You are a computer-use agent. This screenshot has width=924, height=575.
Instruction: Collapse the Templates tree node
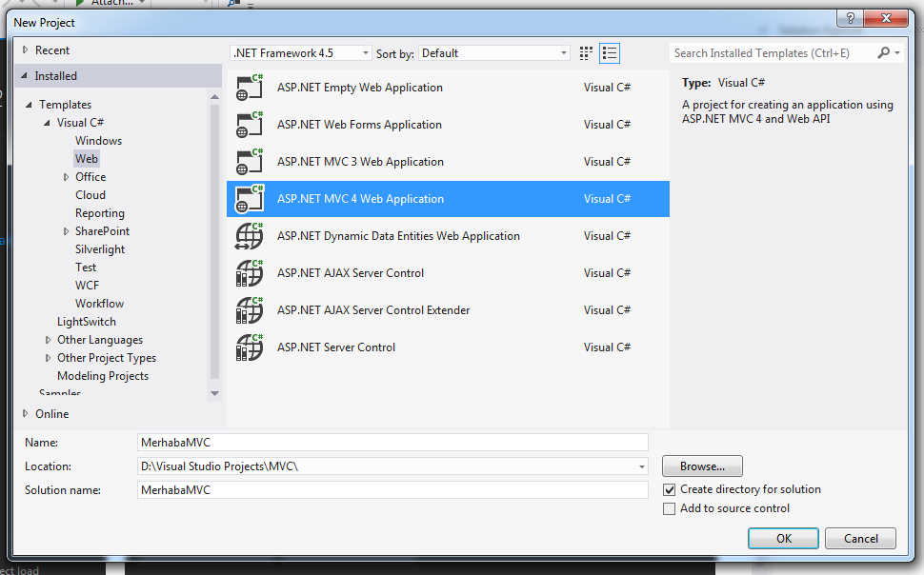click(29, 105)
